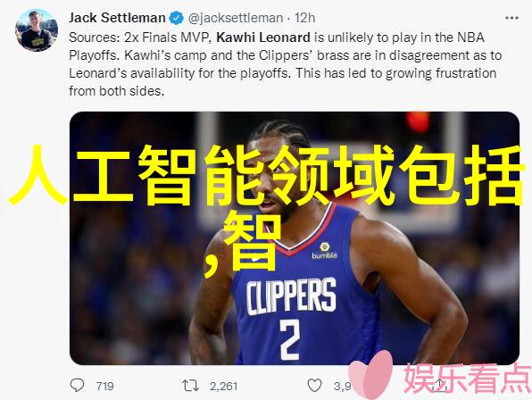Click the reply speech bubble icon

point(77,386)
